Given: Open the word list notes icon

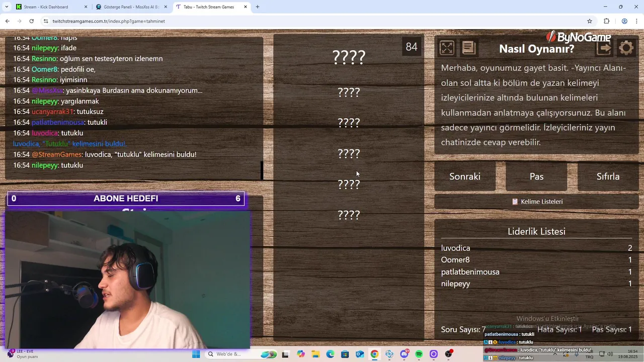Looking at the screenshot, I should click(x=468, y=48).
